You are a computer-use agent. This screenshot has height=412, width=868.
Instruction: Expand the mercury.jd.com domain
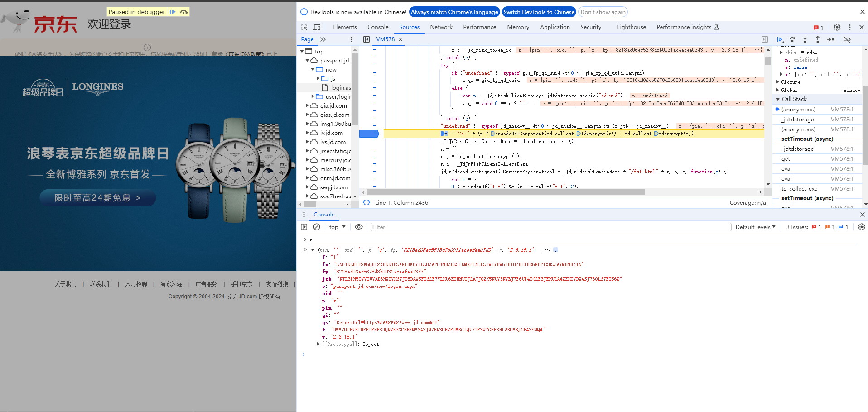point(308,160)
